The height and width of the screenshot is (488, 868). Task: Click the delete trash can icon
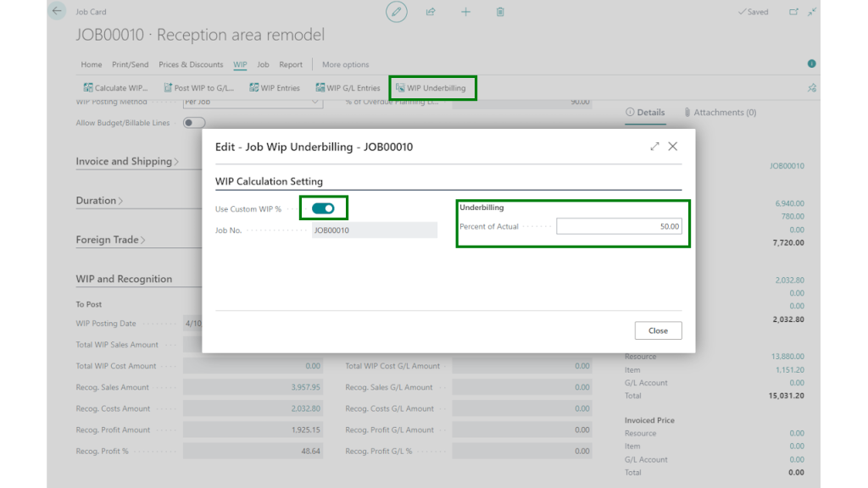click(500, 12)
